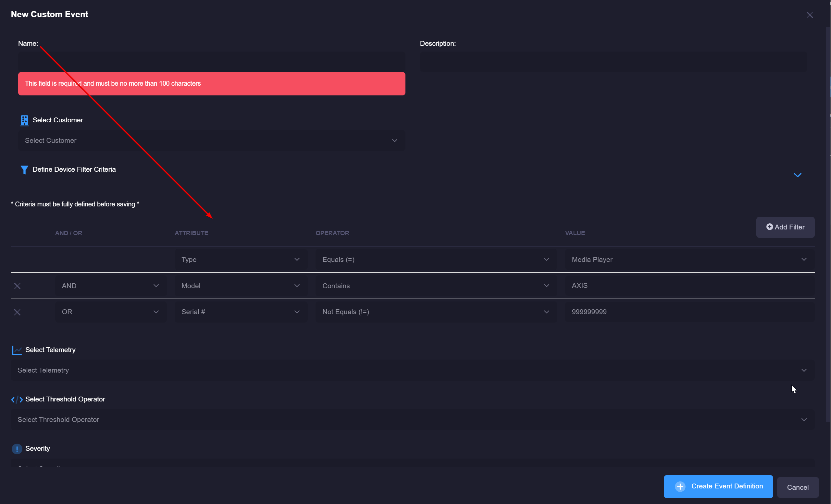Click the Select Customer building icon
Screen dimensions: 831x504
(24, 120)
